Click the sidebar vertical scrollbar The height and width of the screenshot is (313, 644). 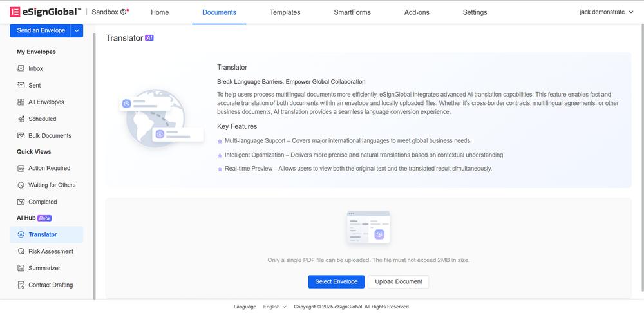click(95, 161)
